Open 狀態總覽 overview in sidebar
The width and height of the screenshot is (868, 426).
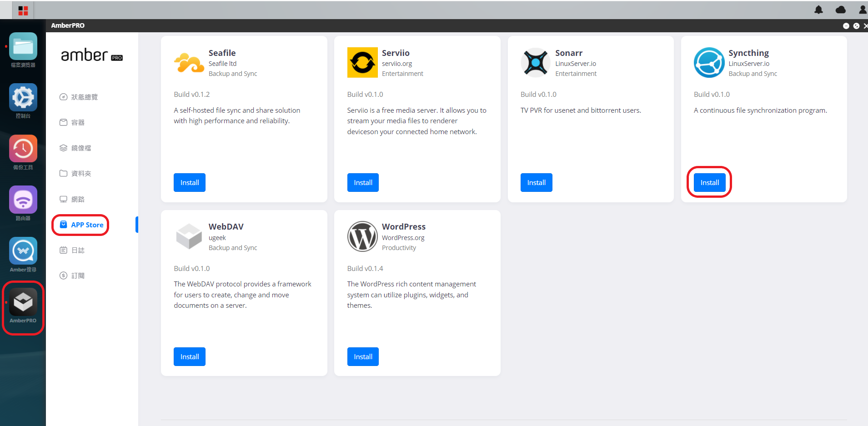click(79, 97)
